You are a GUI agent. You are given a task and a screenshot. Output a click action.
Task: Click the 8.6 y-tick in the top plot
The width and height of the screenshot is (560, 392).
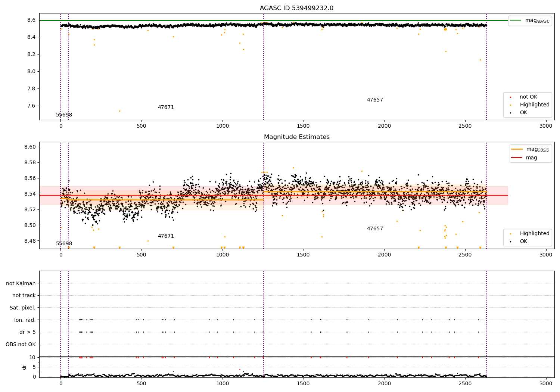[31, 20]
